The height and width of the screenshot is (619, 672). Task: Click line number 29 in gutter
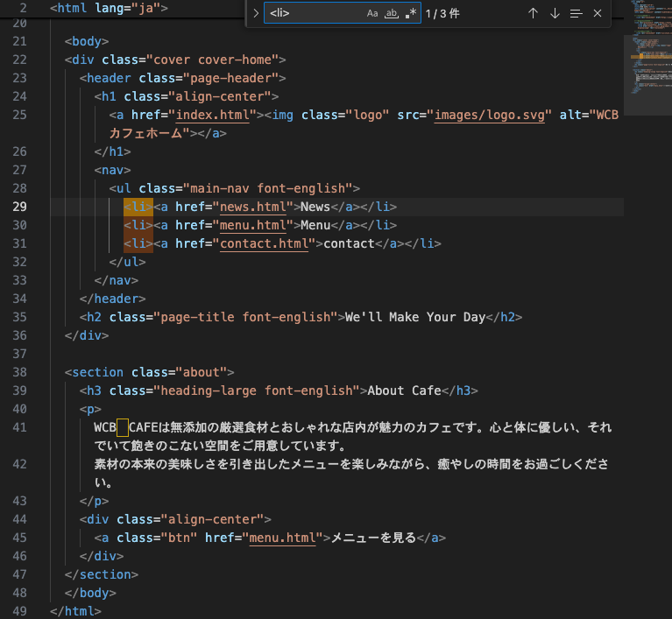click(20, 207)
